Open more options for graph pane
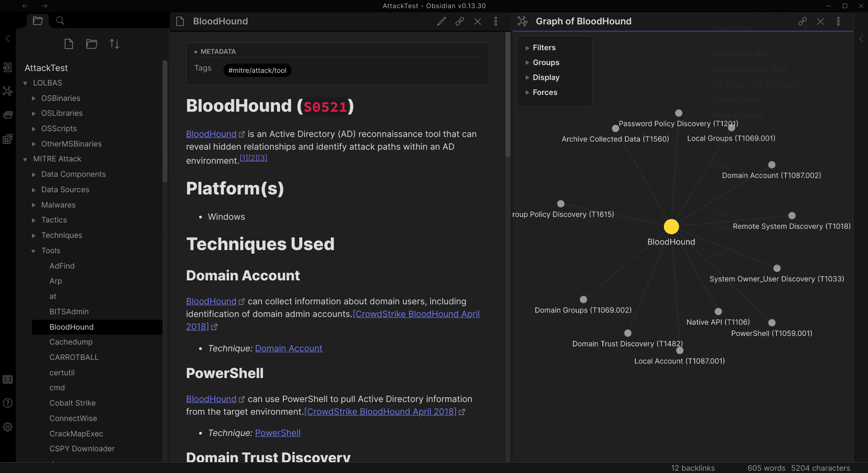Screen dimensions: 868x473 [x=838, y=21]
